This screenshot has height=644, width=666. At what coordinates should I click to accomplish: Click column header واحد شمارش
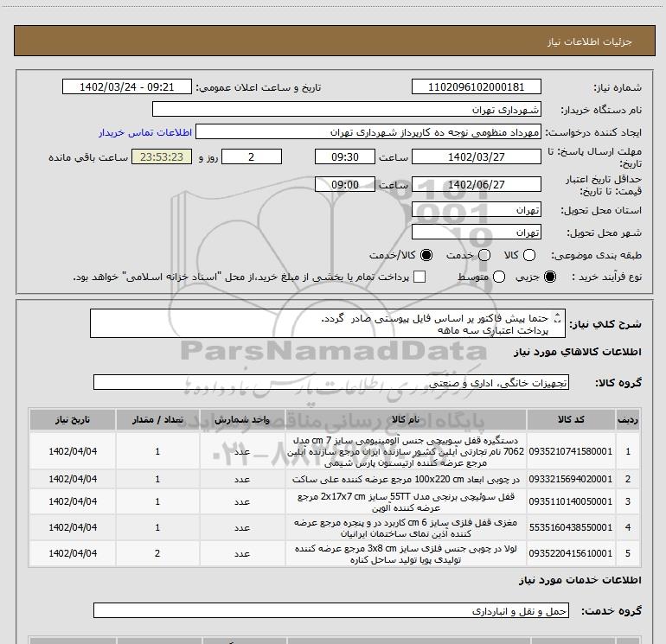pos(242,420)
